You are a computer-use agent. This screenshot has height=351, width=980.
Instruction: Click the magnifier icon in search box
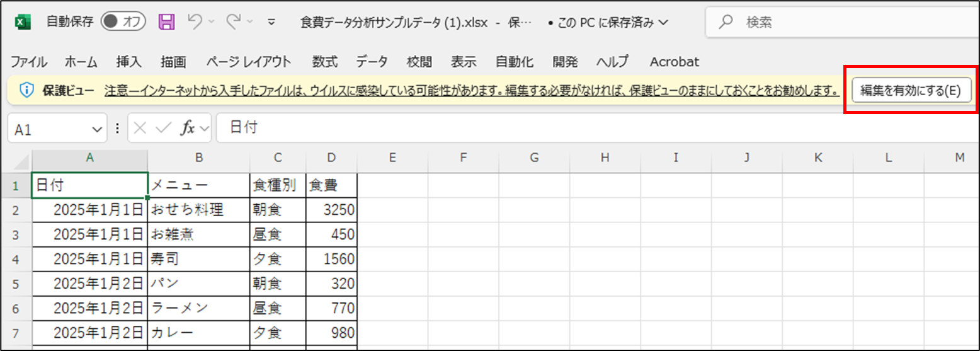(726, 22)
